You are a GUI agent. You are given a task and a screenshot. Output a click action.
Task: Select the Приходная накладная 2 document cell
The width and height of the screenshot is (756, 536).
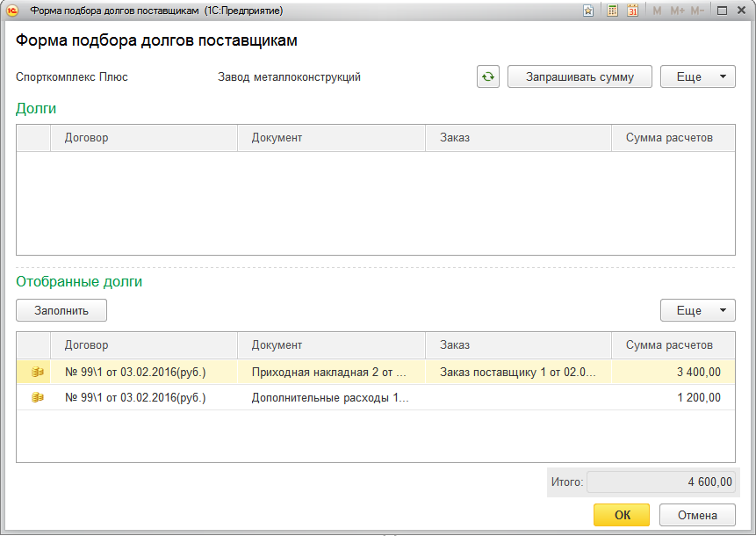tap(331, 372)
